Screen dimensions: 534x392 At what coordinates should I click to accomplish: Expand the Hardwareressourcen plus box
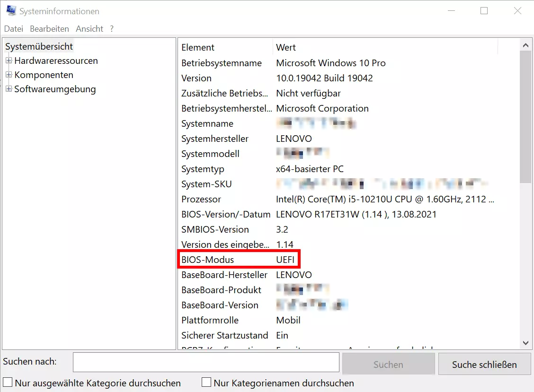click(9, 61)
